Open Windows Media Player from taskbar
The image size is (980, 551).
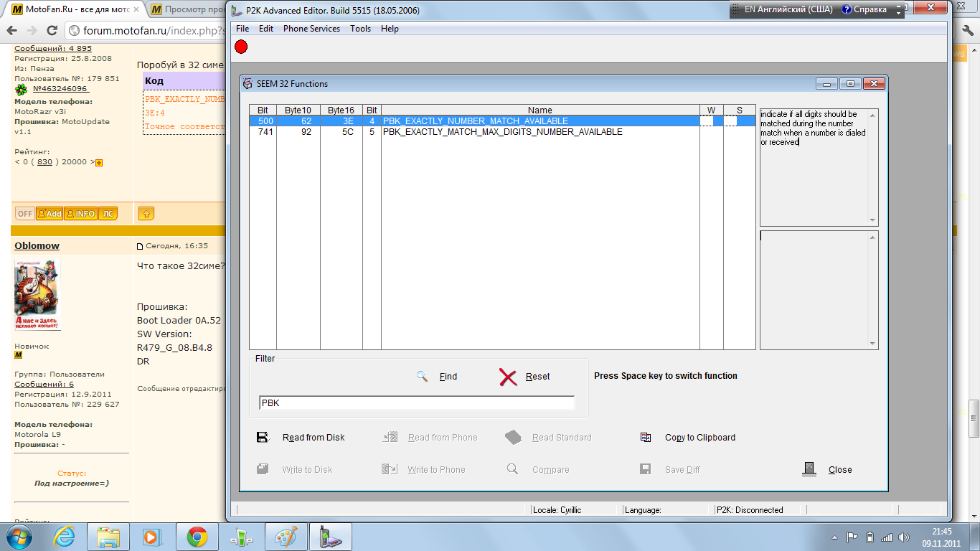(x=153, y=537)
